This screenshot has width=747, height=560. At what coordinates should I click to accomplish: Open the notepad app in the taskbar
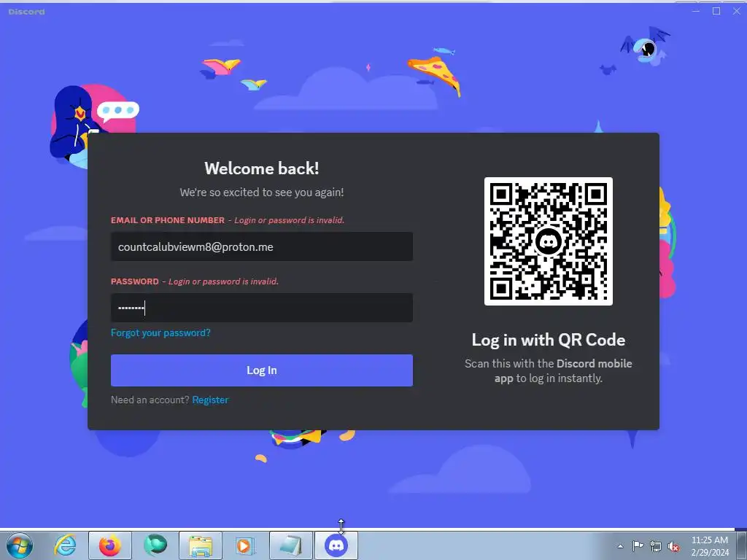[291, 545]
